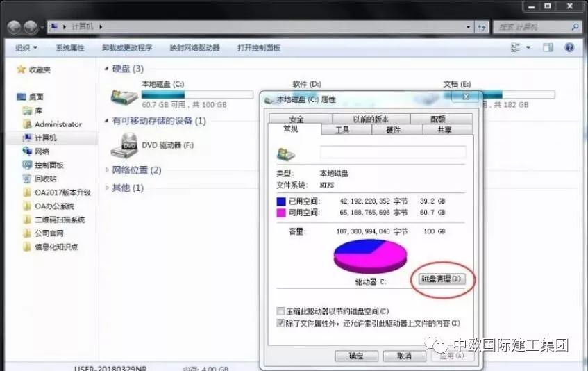The height and width of the screenshot is (371, 588).
Task: Switch to the 以前的版本 tab
Action: tap(371, 119)
